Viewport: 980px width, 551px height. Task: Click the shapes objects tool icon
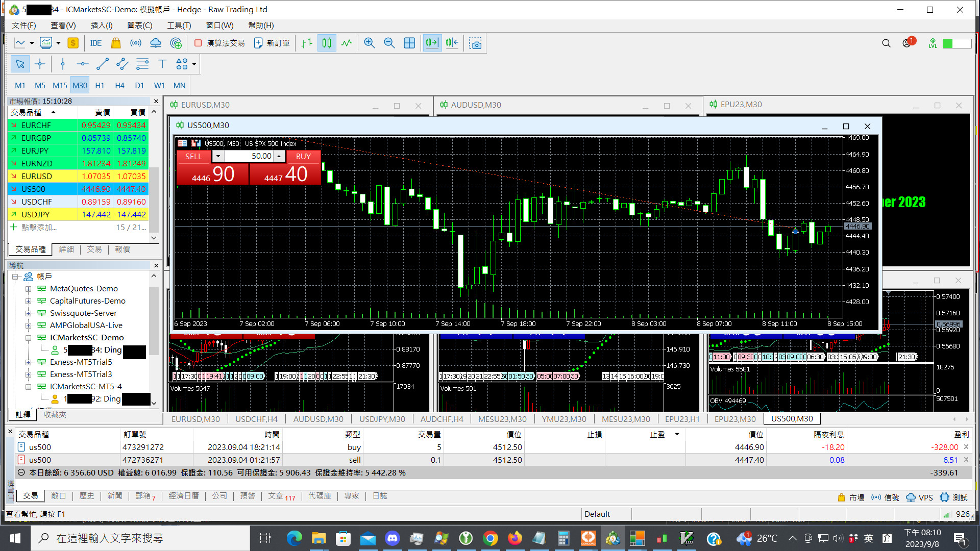point(182,64)
